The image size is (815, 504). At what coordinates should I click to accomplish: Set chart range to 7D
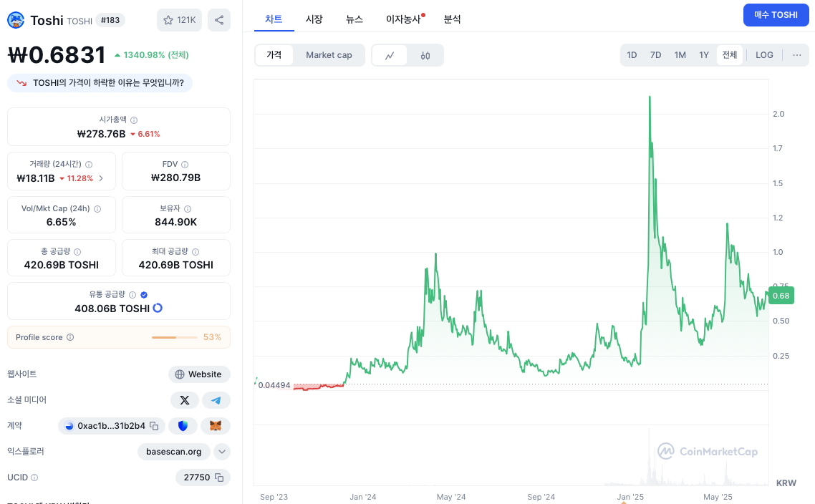click(655, 55)
